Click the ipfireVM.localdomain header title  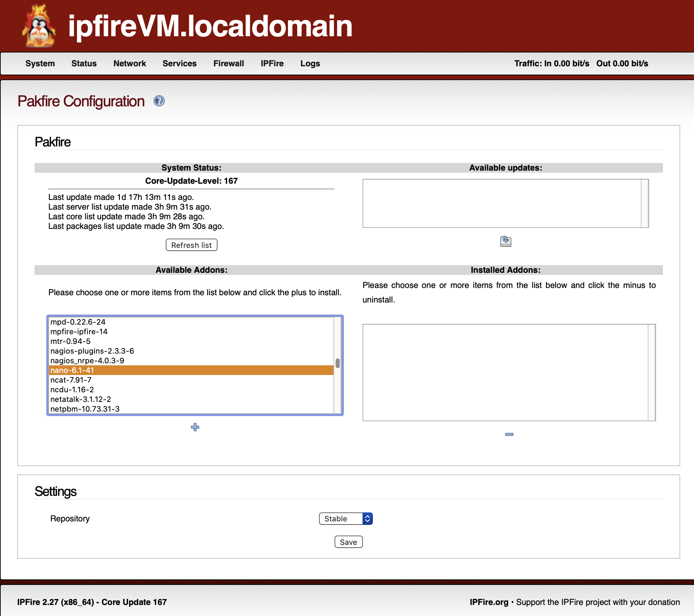210,26
